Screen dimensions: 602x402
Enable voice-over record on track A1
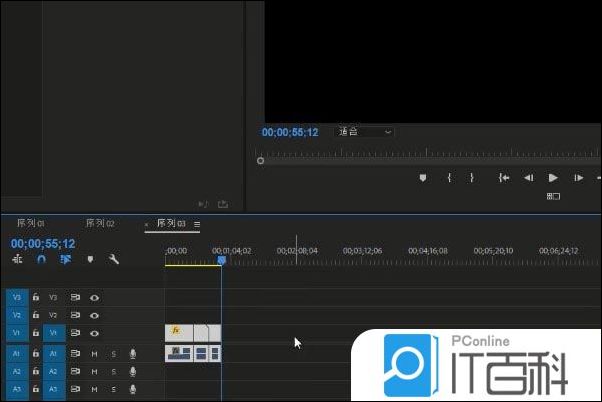[133, 354]
